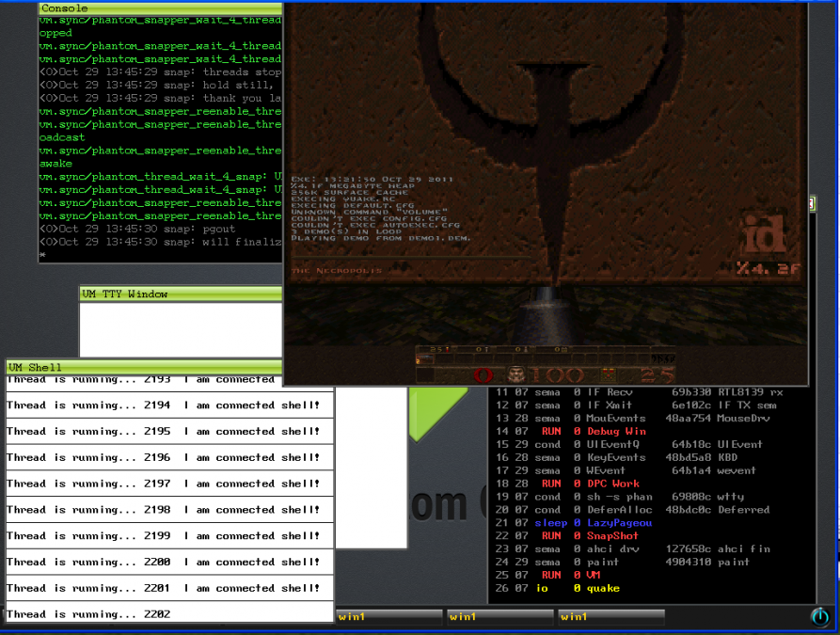Screen dimensions: 840x635
Task: Click the green 'awake' console line
Action: pos(55,164)
